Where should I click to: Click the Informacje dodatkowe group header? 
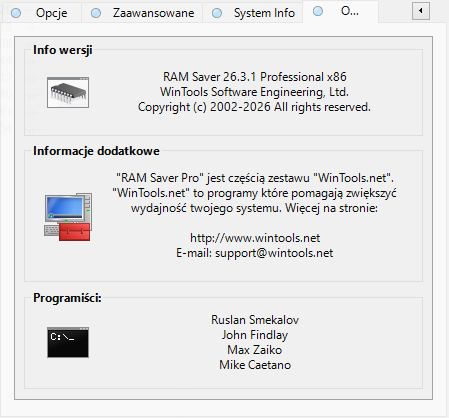pos(96,151)
